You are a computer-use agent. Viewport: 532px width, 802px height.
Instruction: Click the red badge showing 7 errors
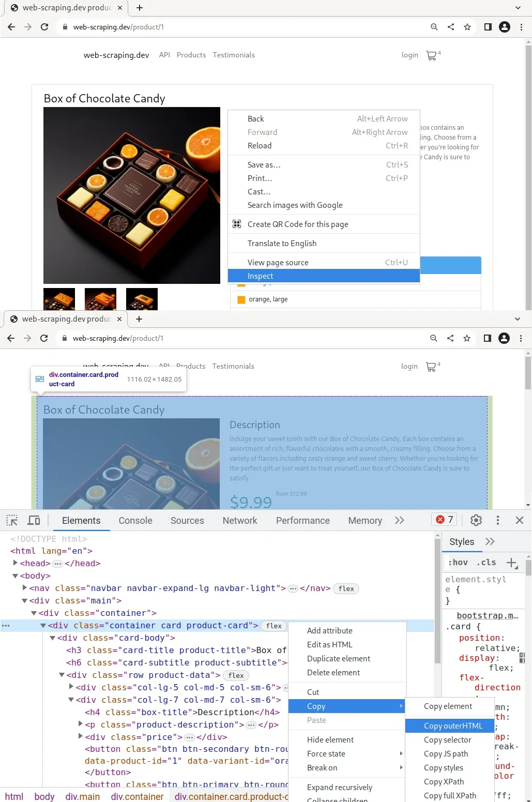click(444, 520)
